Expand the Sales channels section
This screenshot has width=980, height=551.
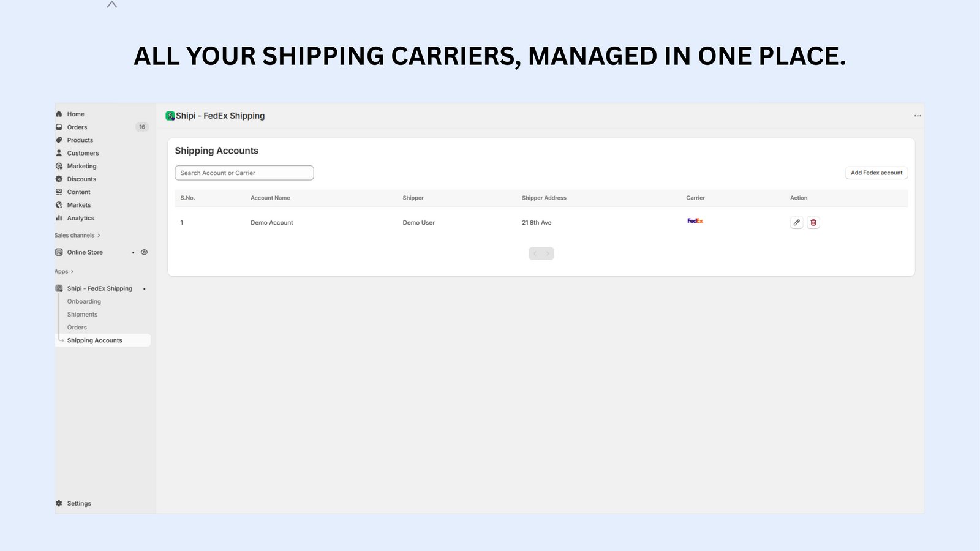click(x=98, y=234)
